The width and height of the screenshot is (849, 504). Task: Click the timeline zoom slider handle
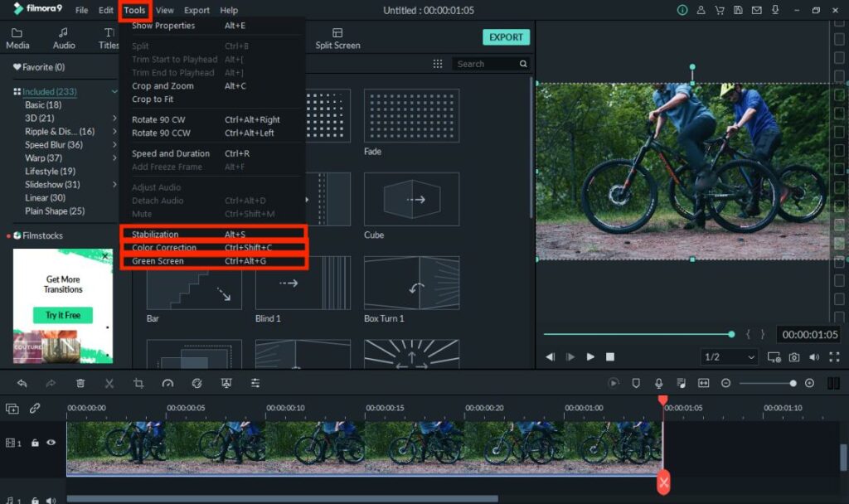pos(793,383)
